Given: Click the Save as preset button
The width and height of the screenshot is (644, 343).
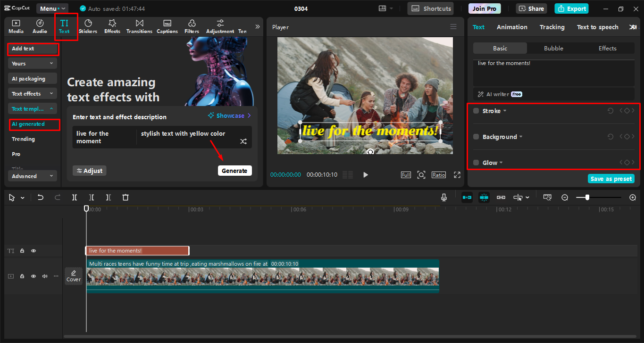Looking at the screenshot, I should pos(611,179).
